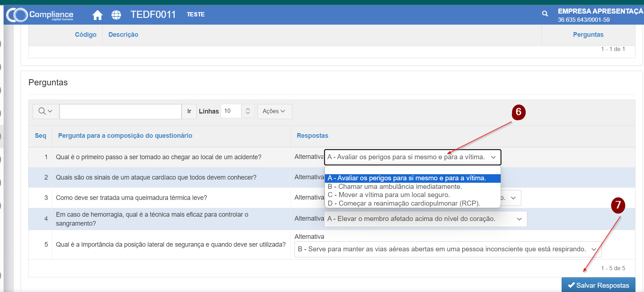Select option A - Avaliar os perigos
644x292 pixels.
click(x=413, y=178)
